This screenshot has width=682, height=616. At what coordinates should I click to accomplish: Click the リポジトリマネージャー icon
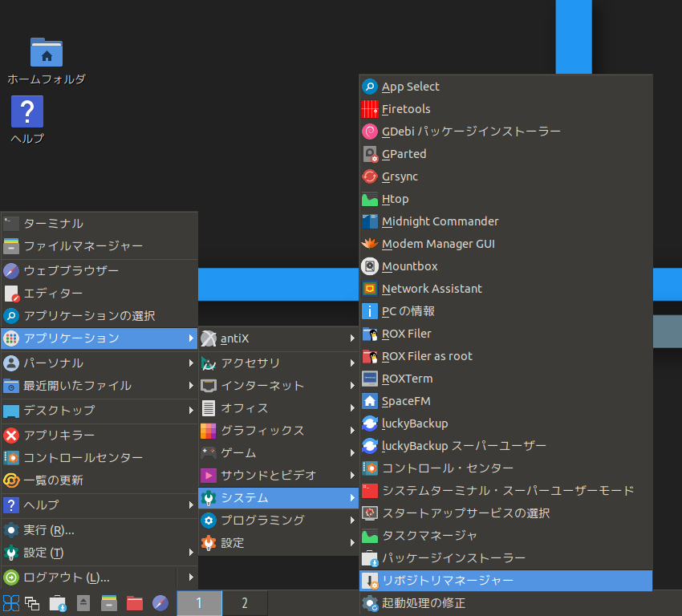click(x=370, y=581)
